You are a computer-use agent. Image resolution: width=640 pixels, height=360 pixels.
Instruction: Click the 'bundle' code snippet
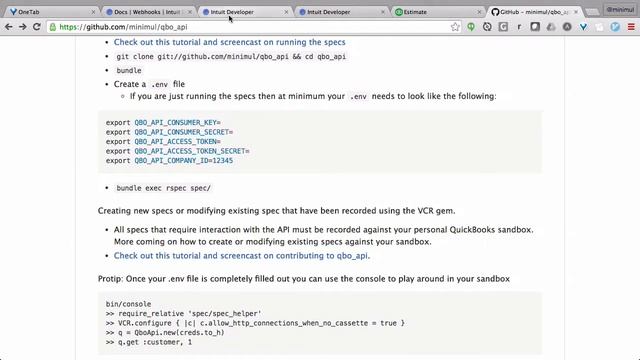coord(129,70)
